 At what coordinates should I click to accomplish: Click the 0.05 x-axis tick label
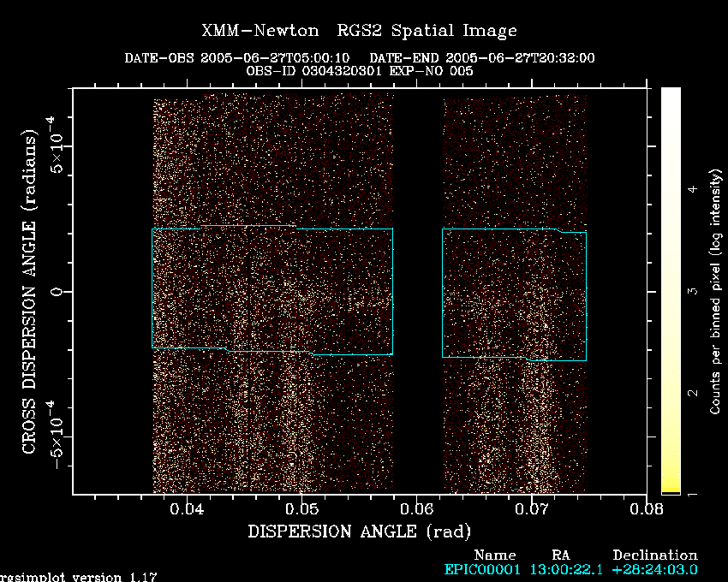coord(301,509)
